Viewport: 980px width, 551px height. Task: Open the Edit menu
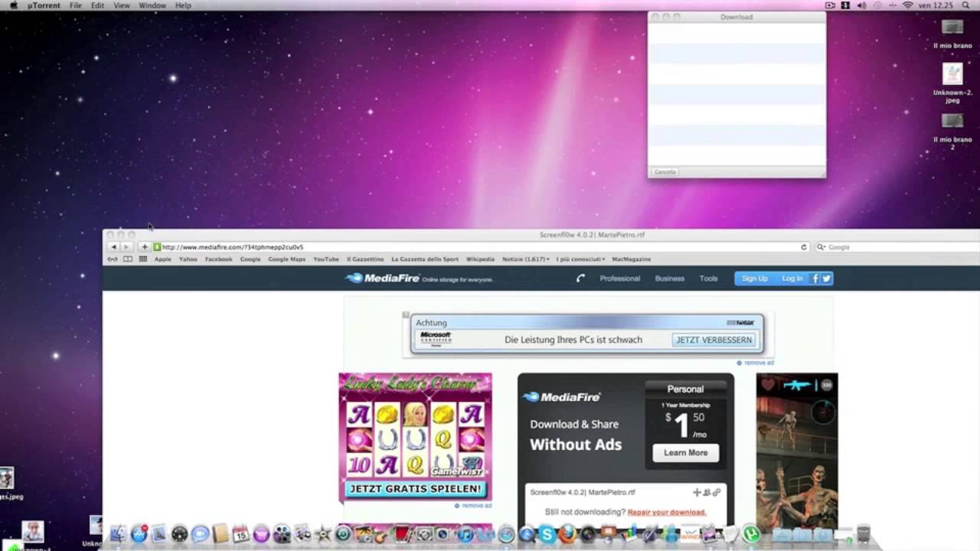point(98,5)
